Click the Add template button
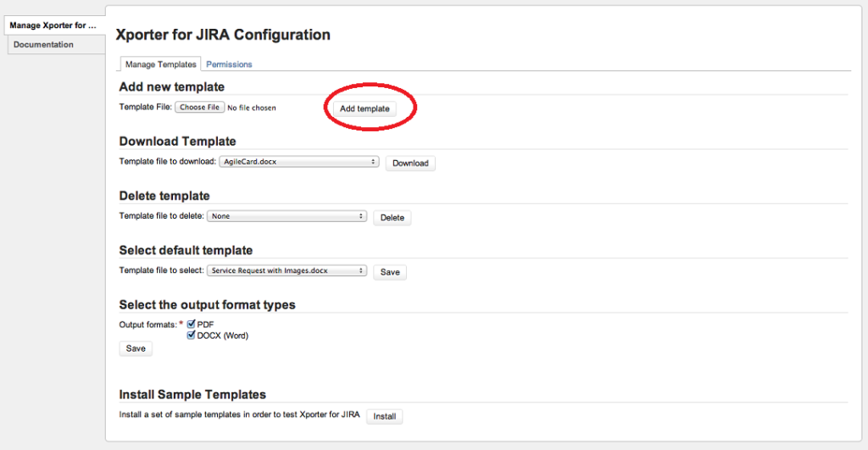Image resolution: width=868 pixels, height=450 pixels. [364, 108]
